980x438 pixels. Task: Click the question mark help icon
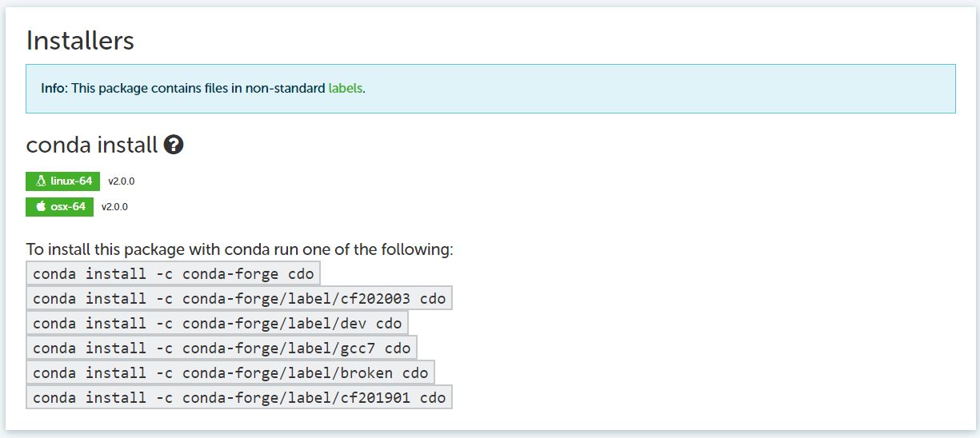pyautogui.click(x=174, y=145)
